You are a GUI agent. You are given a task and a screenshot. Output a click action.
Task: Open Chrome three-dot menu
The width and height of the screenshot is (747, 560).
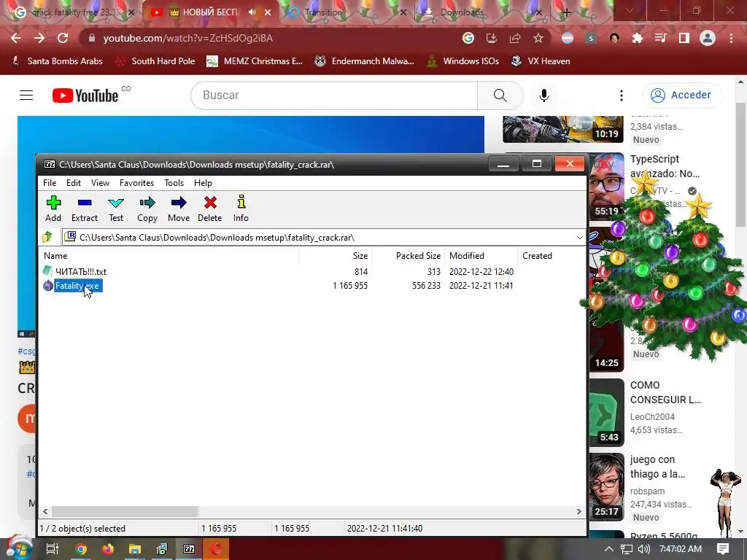pyautogui.click(x=731, y=38)
